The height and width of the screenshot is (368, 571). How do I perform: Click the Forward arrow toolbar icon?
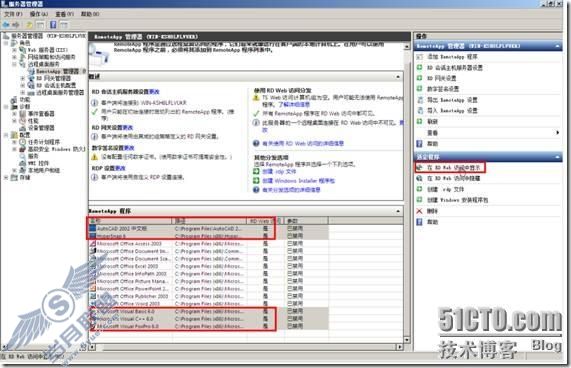(16, 25)
